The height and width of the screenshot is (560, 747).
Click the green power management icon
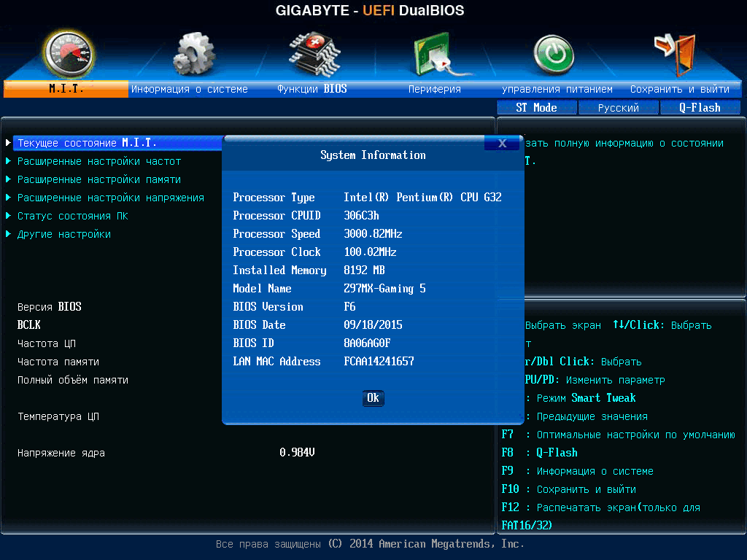pos(554,55)
